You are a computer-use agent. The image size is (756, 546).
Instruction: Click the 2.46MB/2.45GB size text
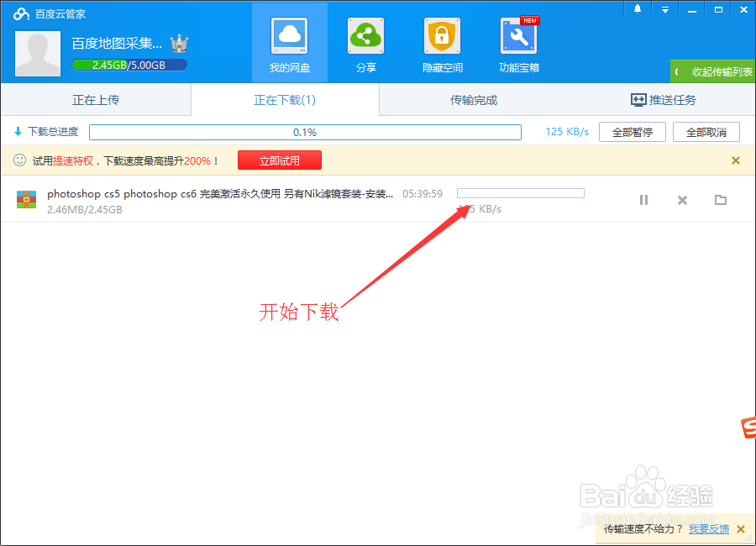85,210
